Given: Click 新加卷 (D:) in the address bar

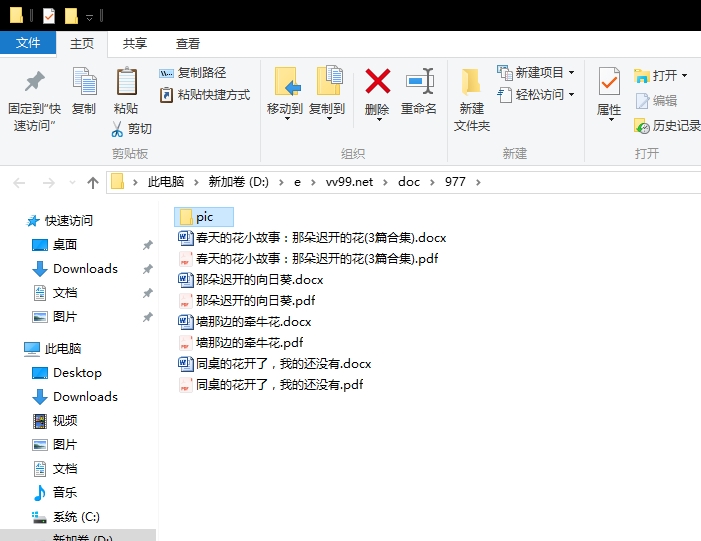Looking at the screenshot, I should [238, 182].
